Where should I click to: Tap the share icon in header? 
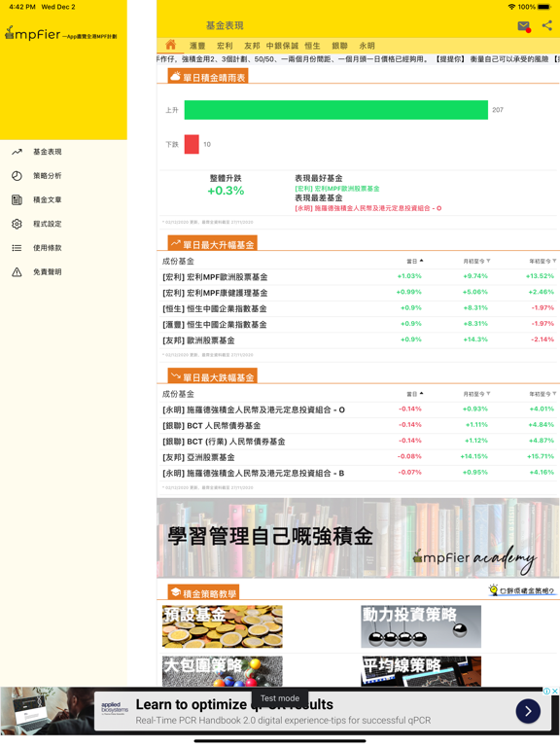click(x=547, y=25)
